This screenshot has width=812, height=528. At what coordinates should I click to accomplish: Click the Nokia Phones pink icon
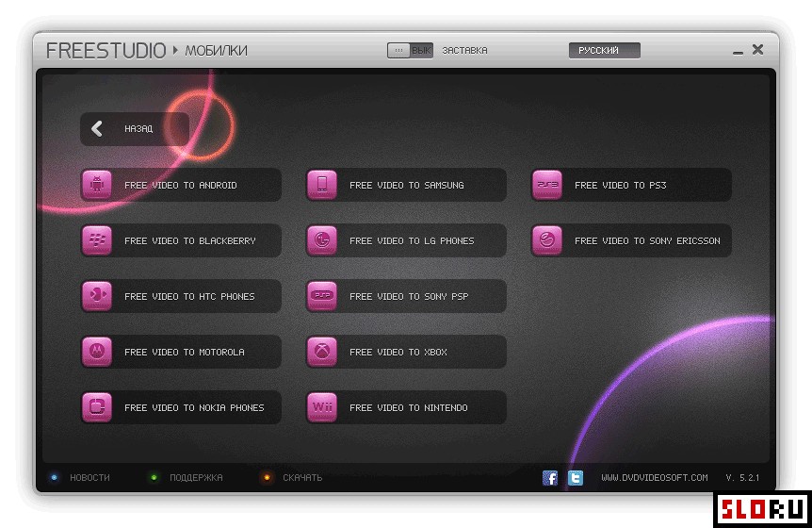(97, 407)
